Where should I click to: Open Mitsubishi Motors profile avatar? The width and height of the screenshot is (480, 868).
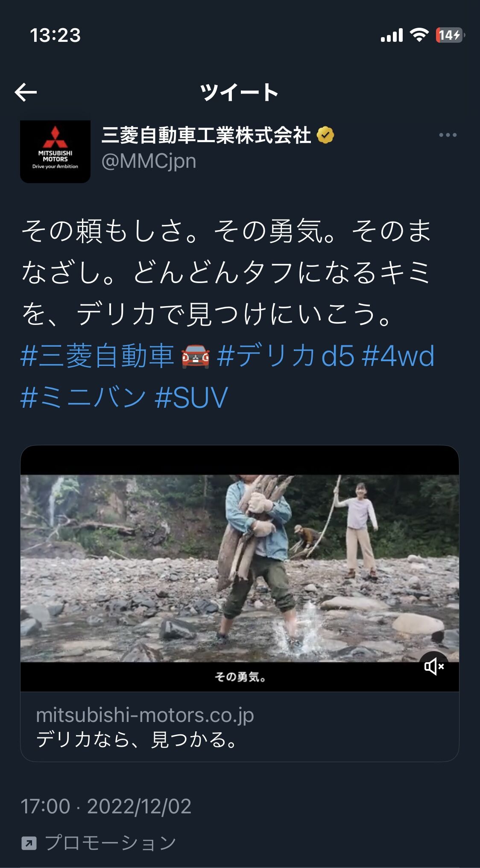(x=55, y=152)
